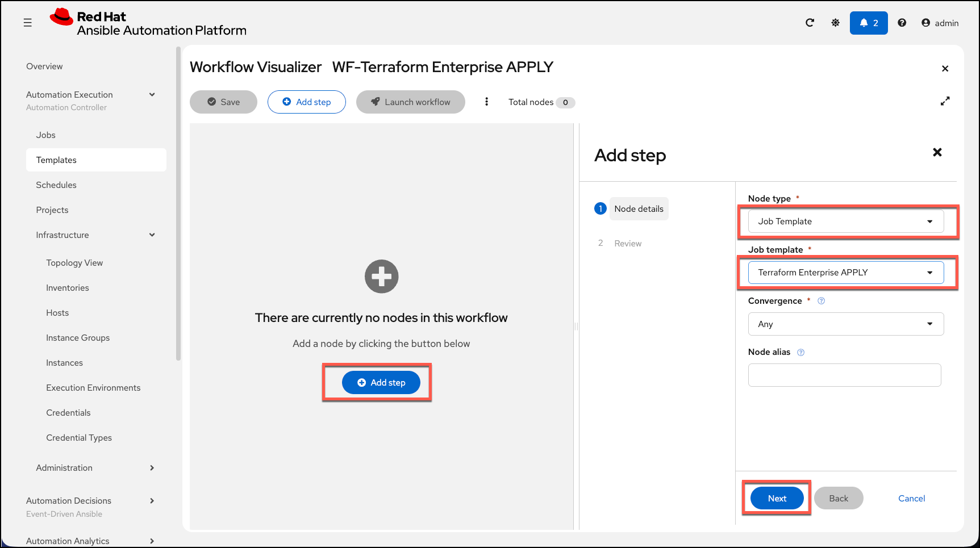Open Topology View
Screen dimensions: 980x548
click(74, 263)
